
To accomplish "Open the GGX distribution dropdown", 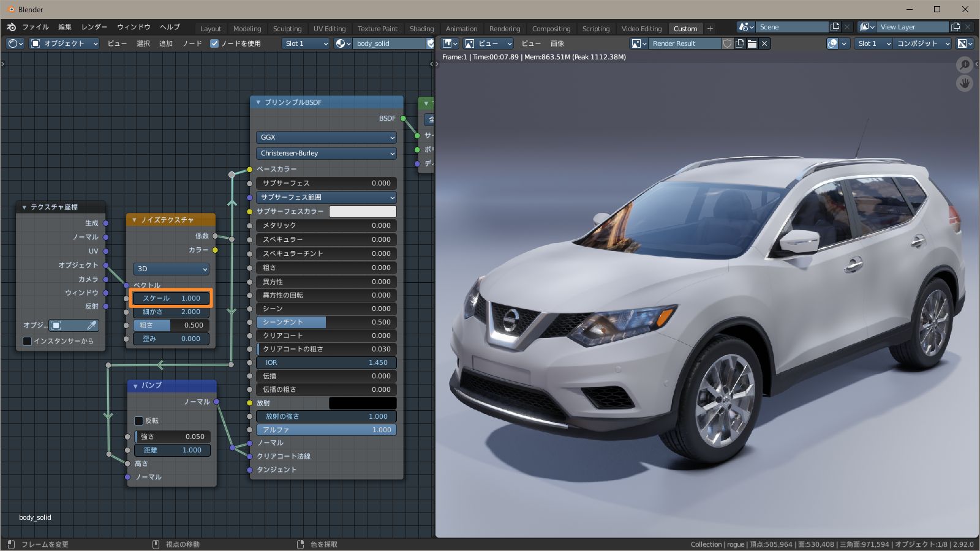I will click(326, 137).
